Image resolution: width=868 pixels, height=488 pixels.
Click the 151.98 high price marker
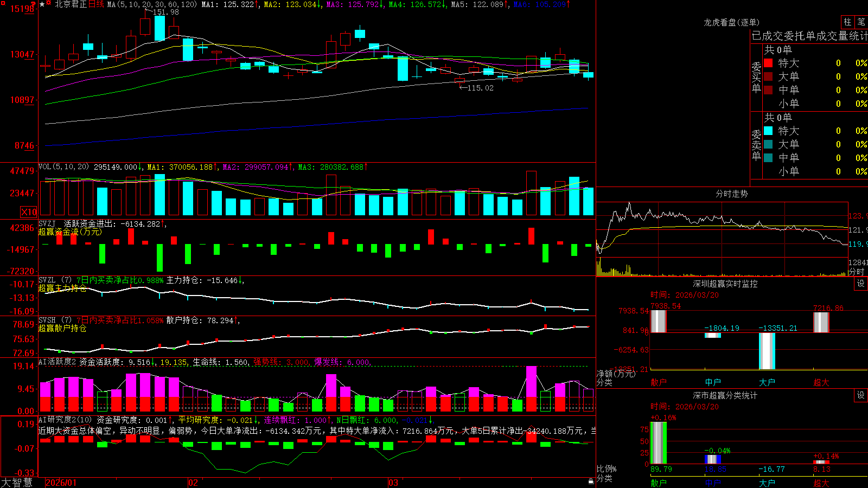point(165,12)
